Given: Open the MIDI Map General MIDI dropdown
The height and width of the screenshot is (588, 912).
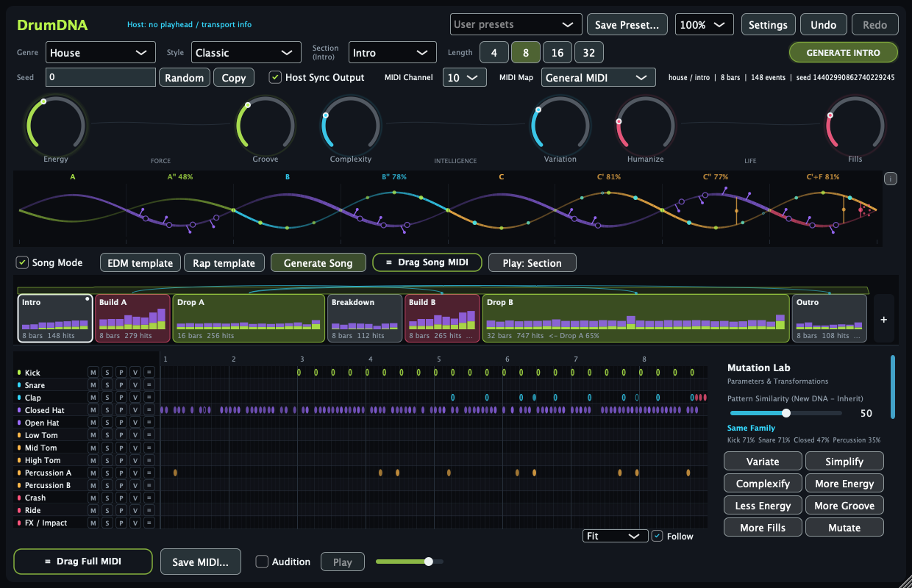Looking at the screenshot, I should 599,77.
